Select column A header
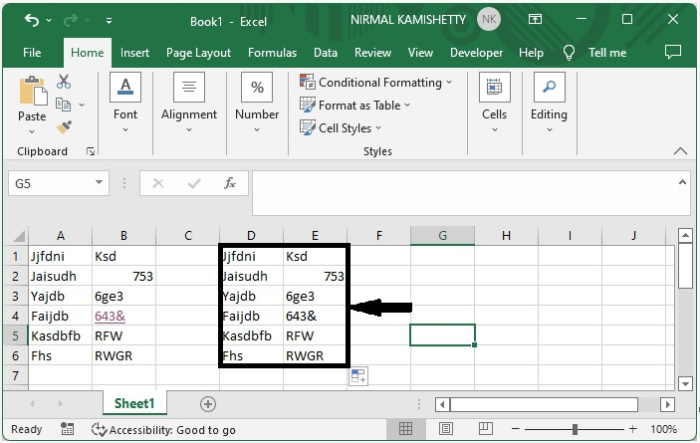This screenshot has height=443, width=700. pos(60,236)
